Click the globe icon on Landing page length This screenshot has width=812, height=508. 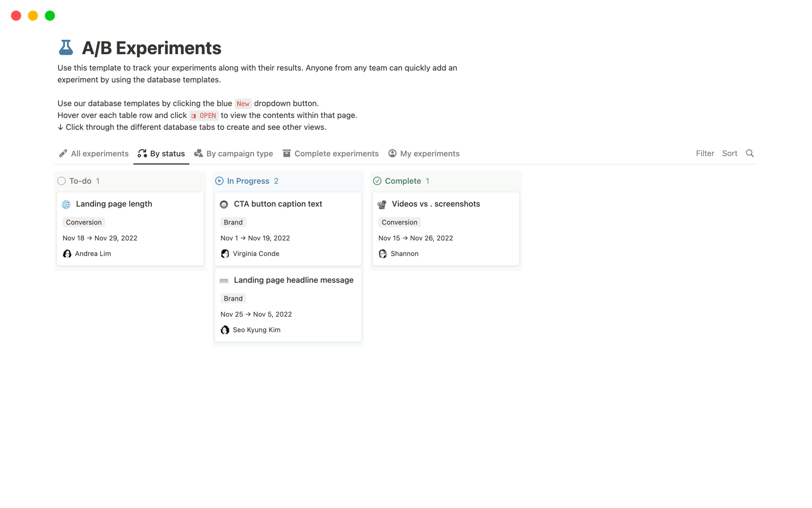click(x=66, y=204)
